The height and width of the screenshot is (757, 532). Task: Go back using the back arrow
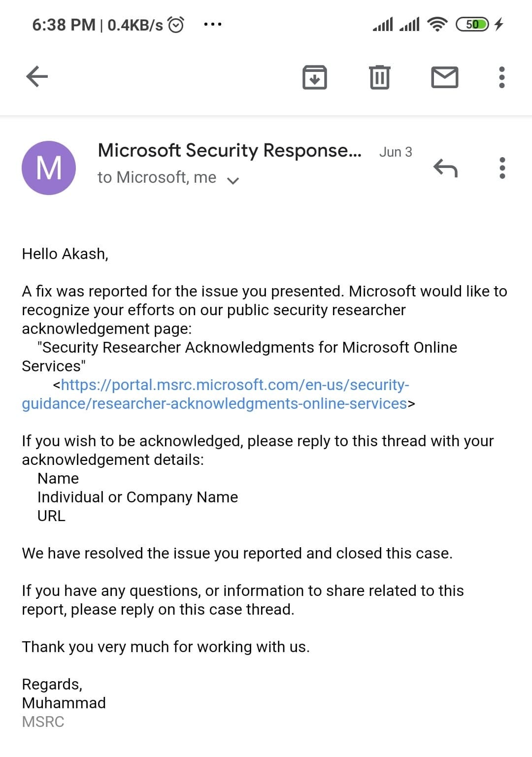click(37, 77)
